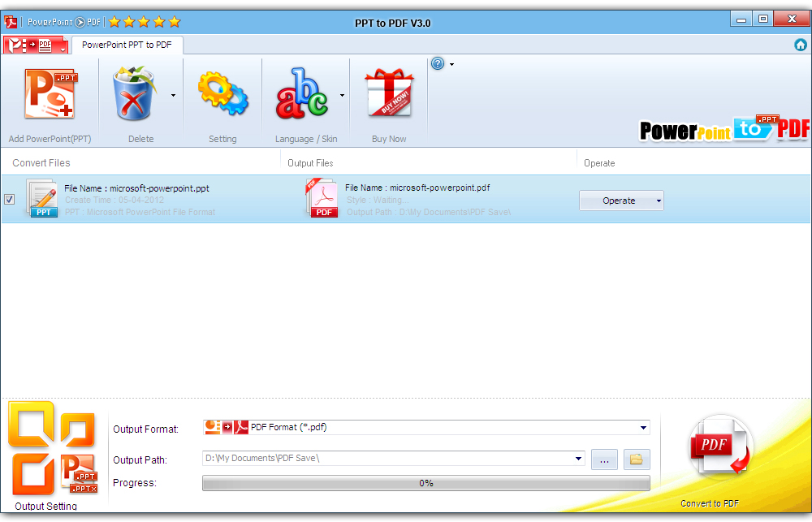Expand the Delete dropdown arrow
The image size is (812, 522).
click(173, 95)
